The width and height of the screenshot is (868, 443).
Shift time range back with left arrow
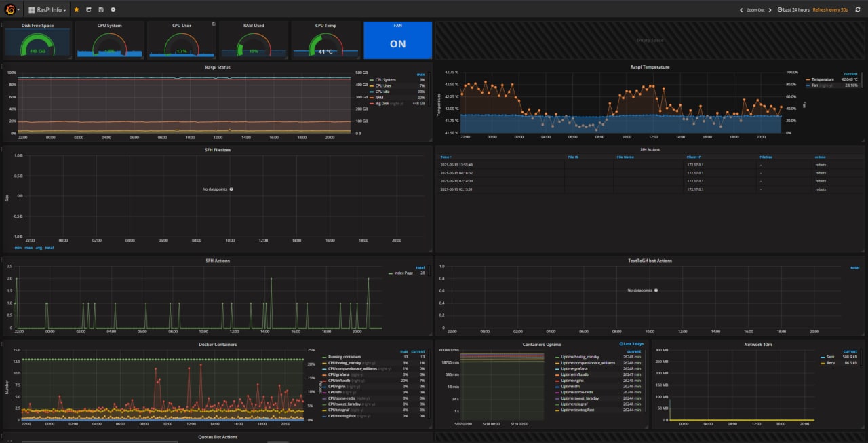(741, 10)
